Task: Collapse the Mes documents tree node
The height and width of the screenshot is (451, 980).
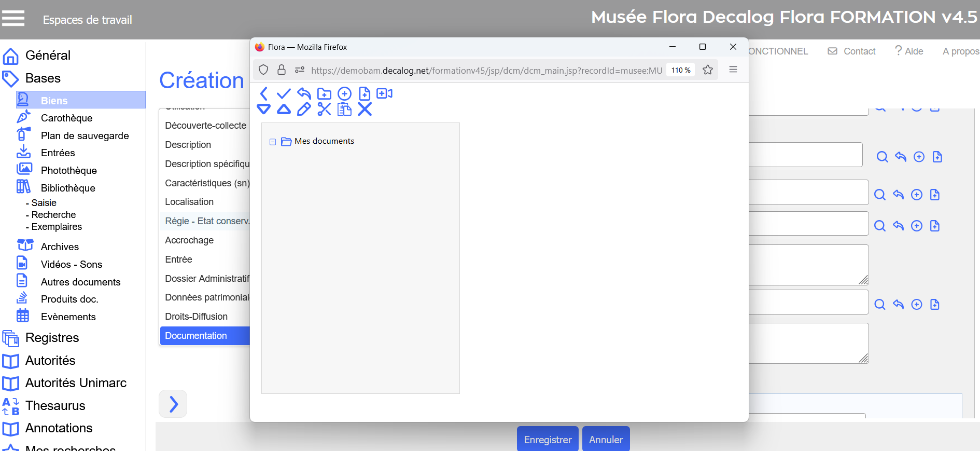Action: [x=273, y=142]
